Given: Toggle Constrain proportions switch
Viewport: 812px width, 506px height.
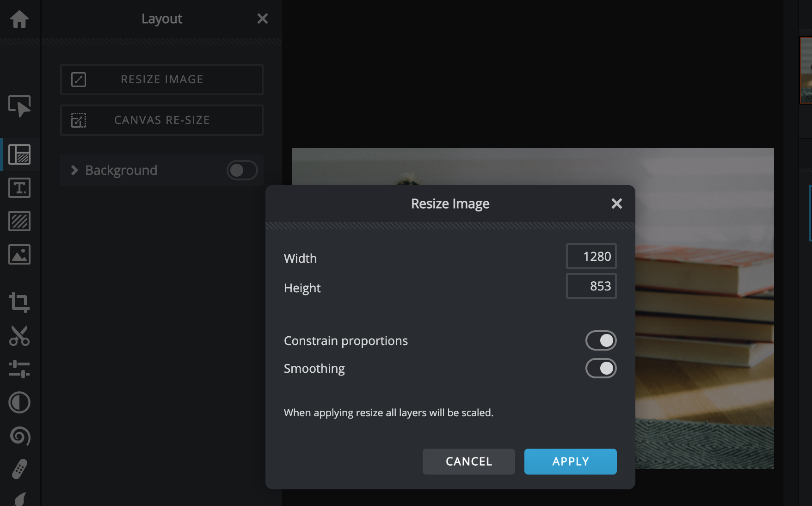Looking at the screenshot, I should click(601, 341).
